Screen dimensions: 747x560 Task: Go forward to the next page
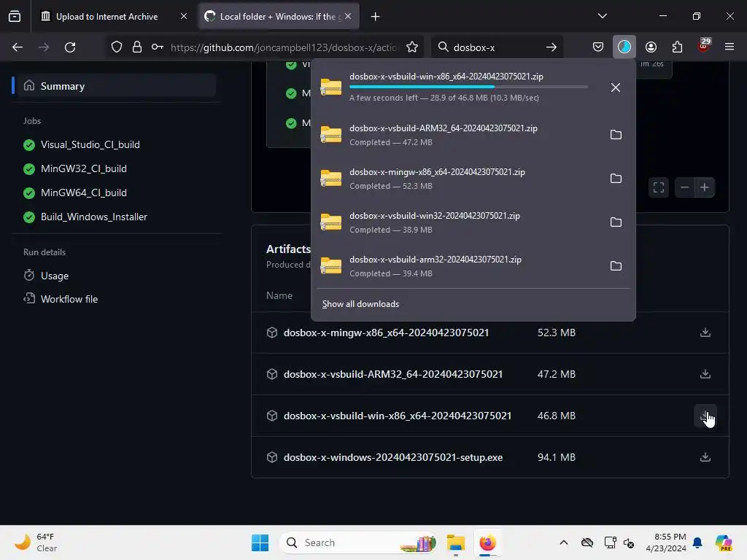(44, 47)
